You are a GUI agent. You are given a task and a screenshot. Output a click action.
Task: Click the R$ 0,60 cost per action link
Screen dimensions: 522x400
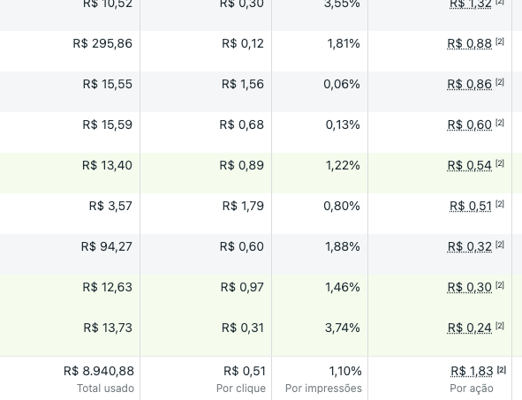tap(469, 125)
